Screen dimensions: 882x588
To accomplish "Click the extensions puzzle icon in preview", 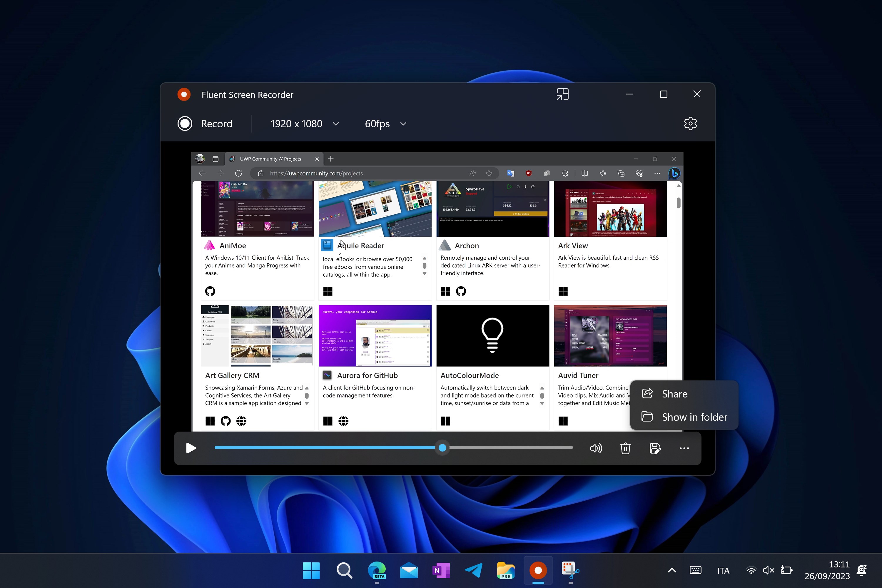I will (565, 173).
